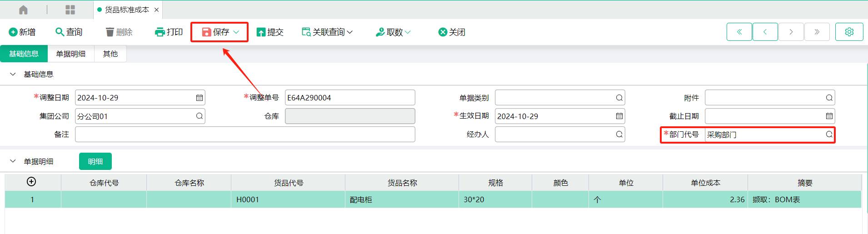Click the 打印 print button
This screenshot has width=868, height=234.
[169, 32]
